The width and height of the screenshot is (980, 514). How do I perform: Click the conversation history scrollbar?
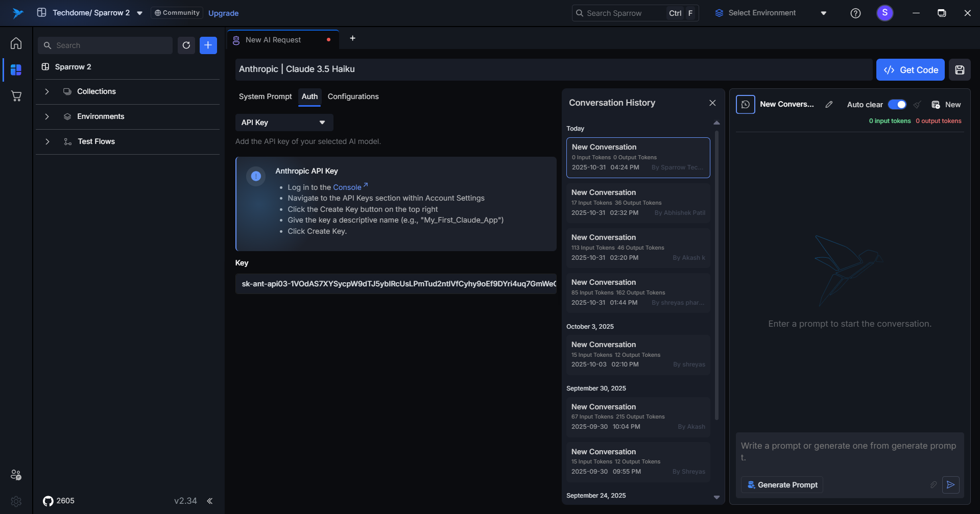click(x=716, y=276)
